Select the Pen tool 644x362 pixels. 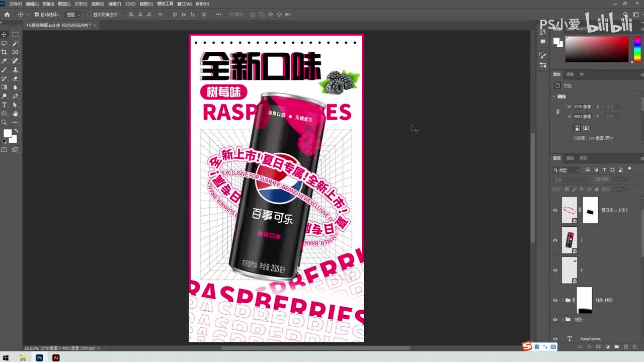click(15, 96)
